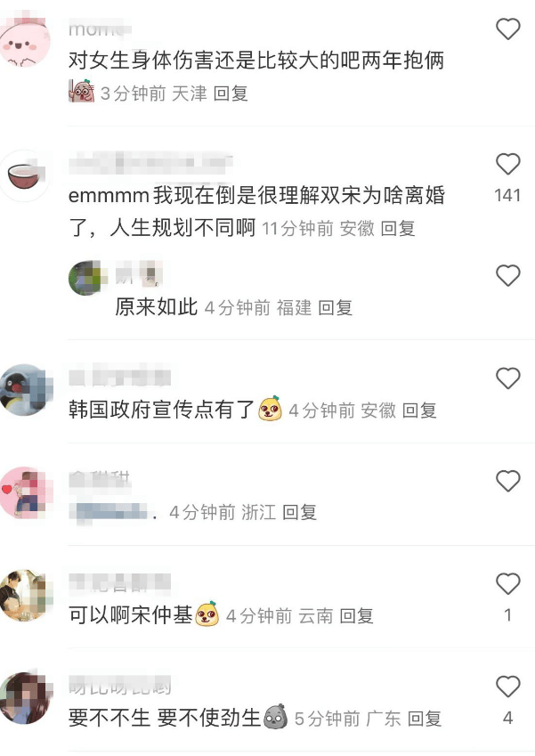Like the Zhejiang comment posted 4 minutes ago
The width and height of the screenshot is (535, 756).
[x=508, y=481]
